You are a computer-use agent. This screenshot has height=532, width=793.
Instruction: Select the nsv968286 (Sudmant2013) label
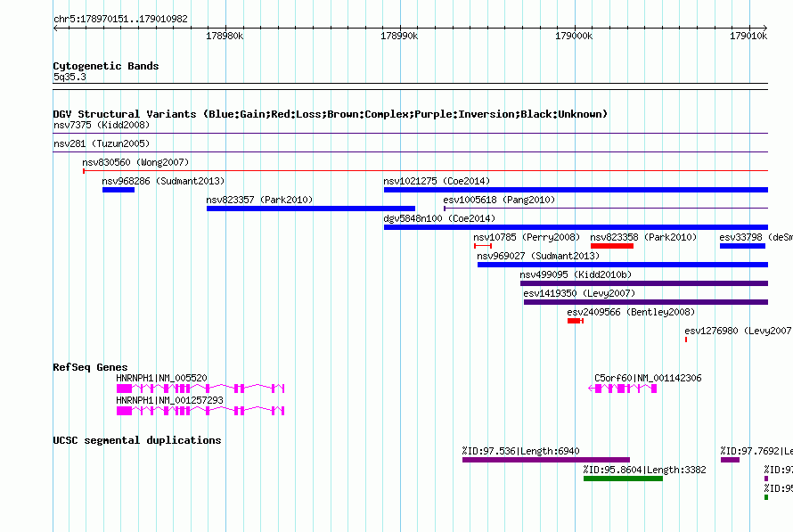pyautogui.click(x=163, y=181)
